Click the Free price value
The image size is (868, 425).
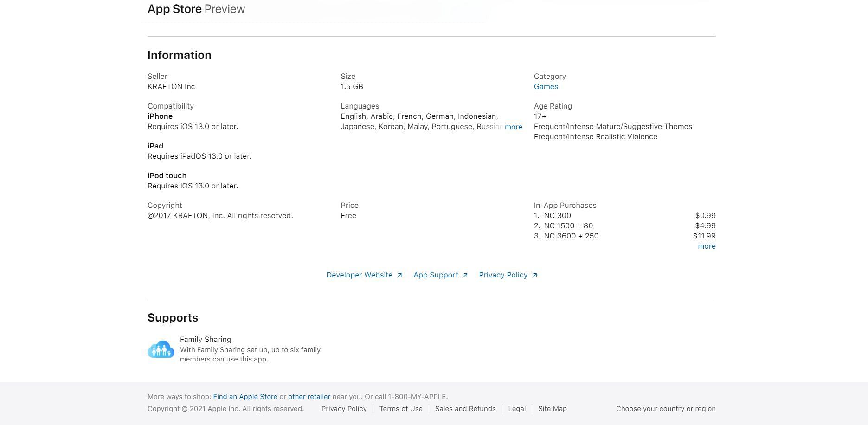coord(348,216)
